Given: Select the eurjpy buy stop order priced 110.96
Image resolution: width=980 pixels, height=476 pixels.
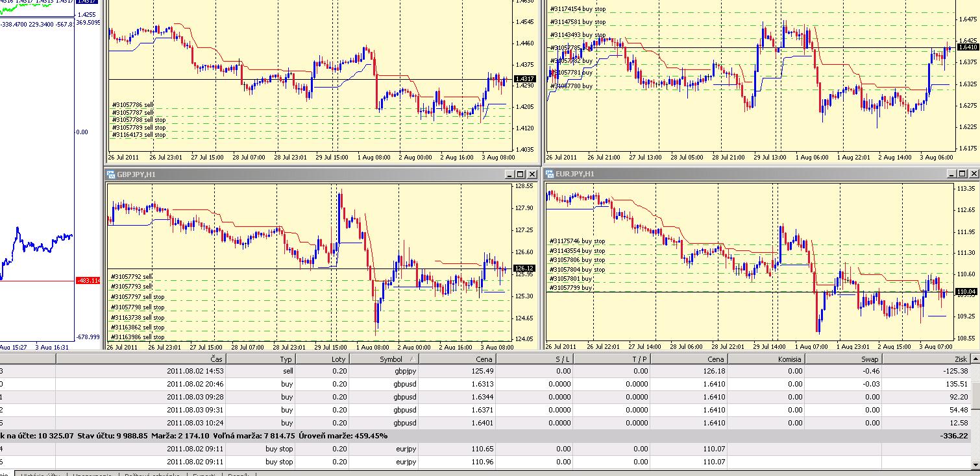Looking at the screenshot, I should tap(485, 462).
